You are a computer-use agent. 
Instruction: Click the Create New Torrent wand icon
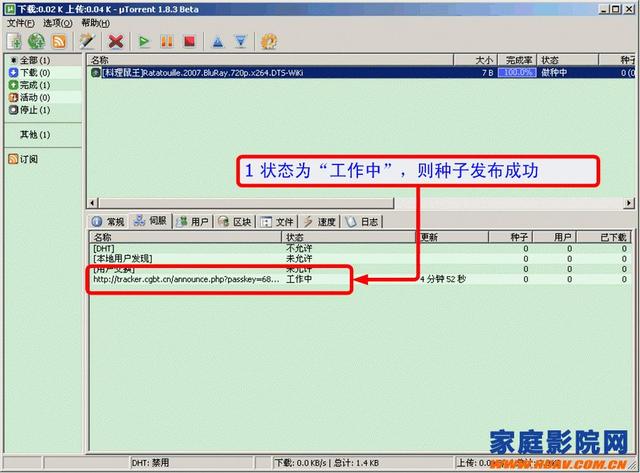click(87, 41)
